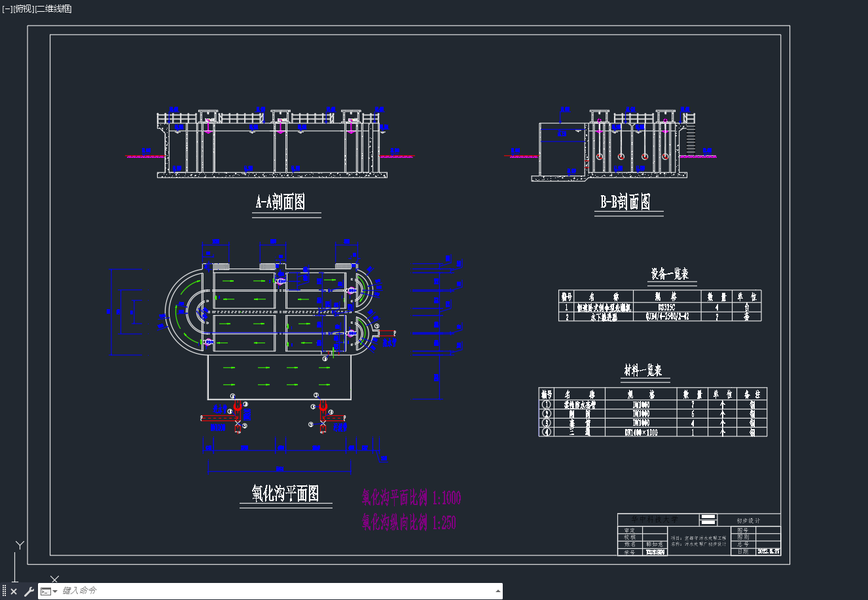Click the command line grip handle
The height and width of the screenshot is (600, 868).
(4, 591)
